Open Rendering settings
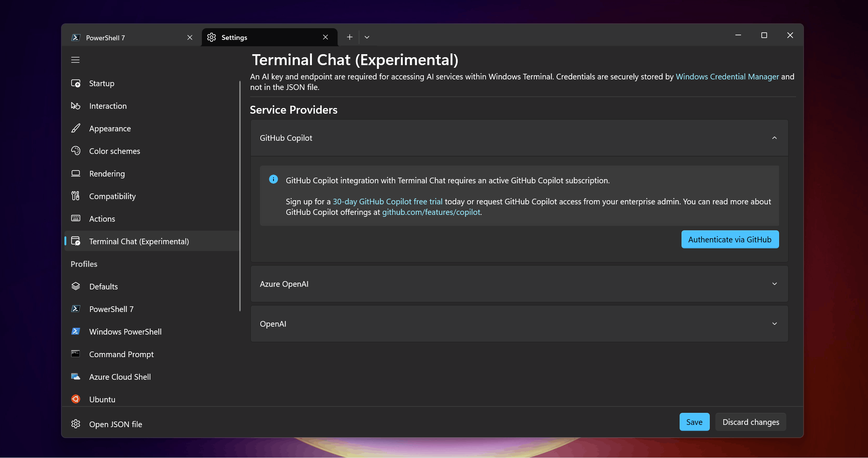 point(107,173)
